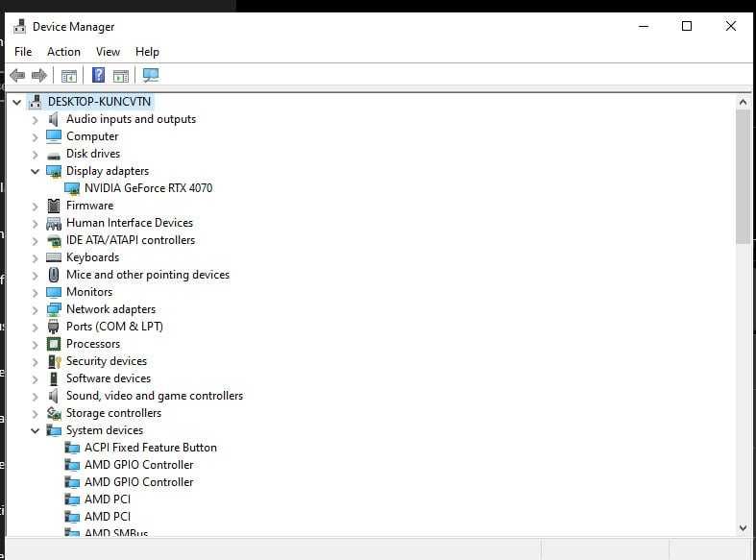Select the first AMD GPIO Controller entry
The height and width of the screenshot is (560, 756).
pos(139,465)
